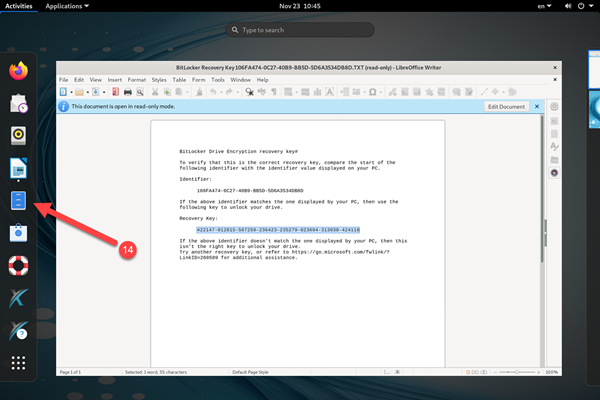Click the New document icon in Writer toolbar
This screenshot has width=600, height=400.
[x=63, y=92]
